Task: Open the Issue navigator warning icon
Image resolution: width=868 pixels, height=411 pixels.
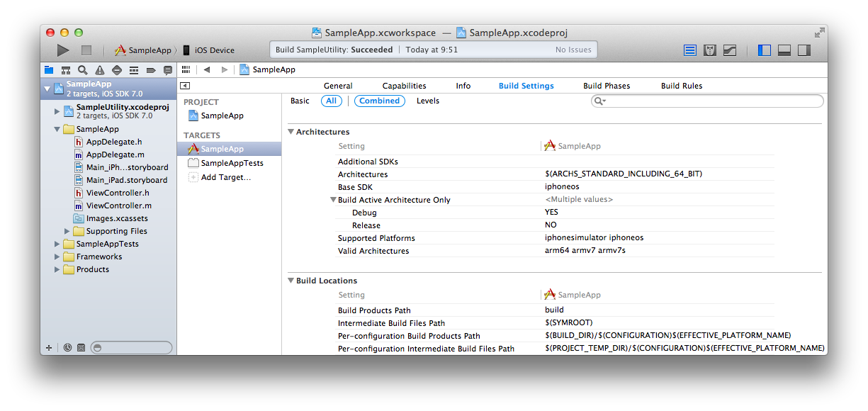Action: pyautogui.click(x=100, y=70)
